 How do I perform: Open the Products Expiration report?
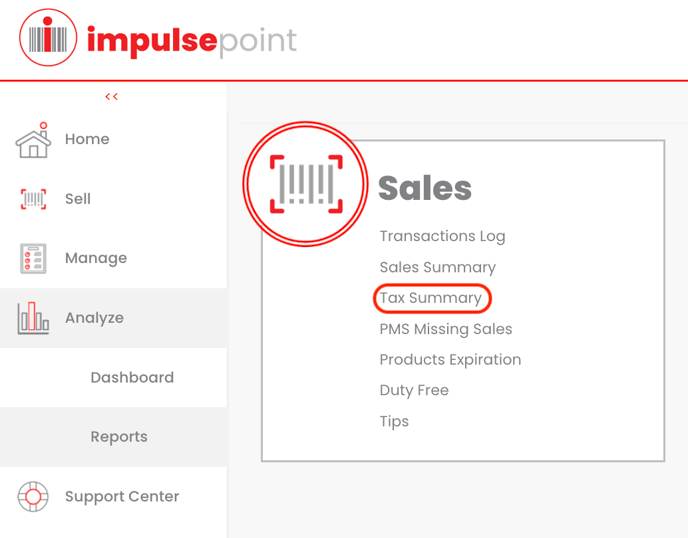point(450,360)
